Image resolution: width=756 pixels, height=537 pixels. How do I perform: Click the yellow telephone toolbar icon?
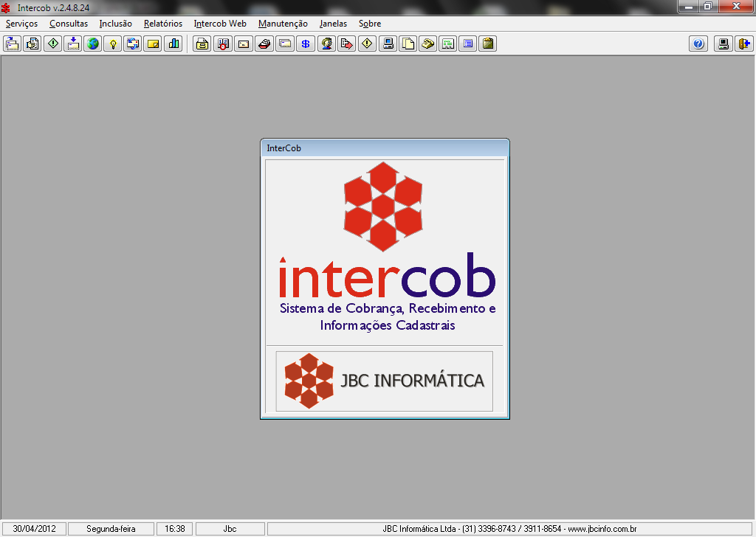(427, 44)
